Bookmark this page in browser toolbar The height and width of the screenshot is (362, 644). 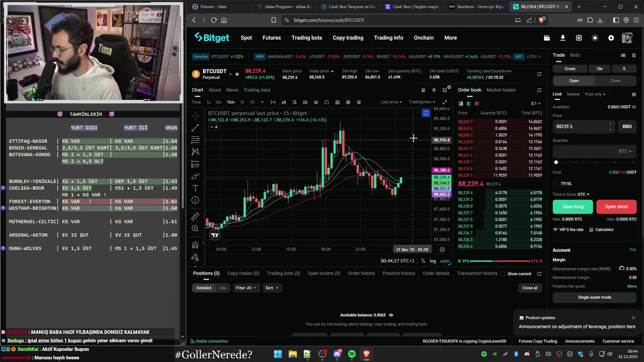click(x=274, y=20)
